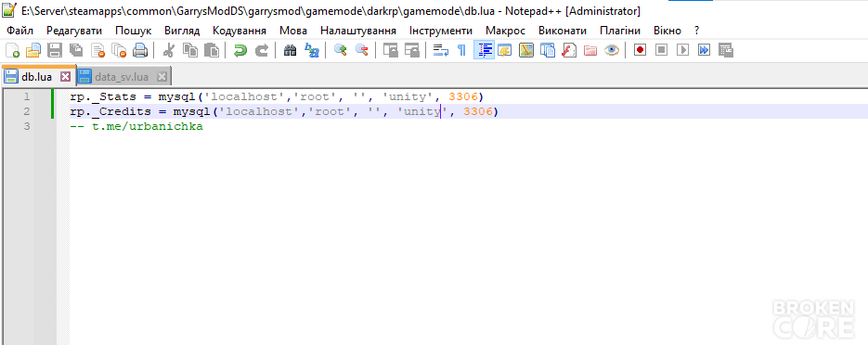Open the Document Map panel
This screenshot has height=345, width=868.
(x=525, y=51)
